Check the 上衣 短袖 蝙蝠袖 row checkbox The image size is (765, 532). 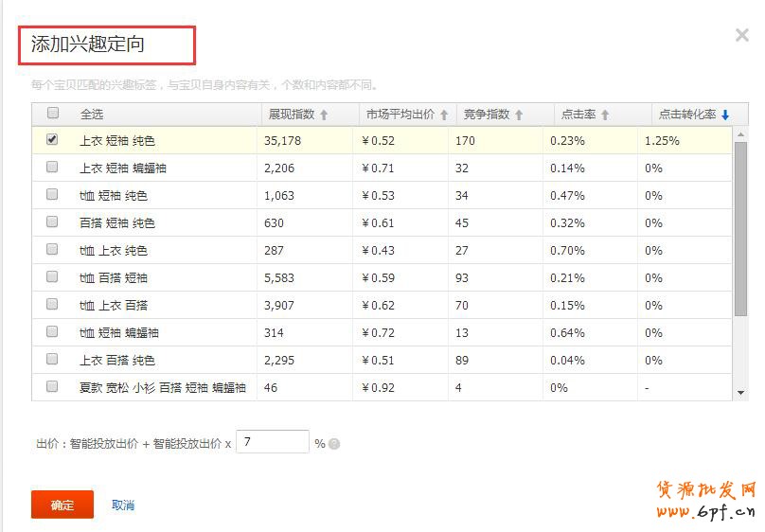[52, 167]
